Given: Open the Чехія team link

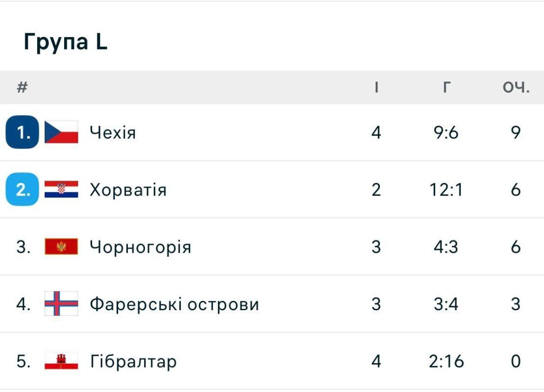Looking at the screenshot, I should coord(113,132).
